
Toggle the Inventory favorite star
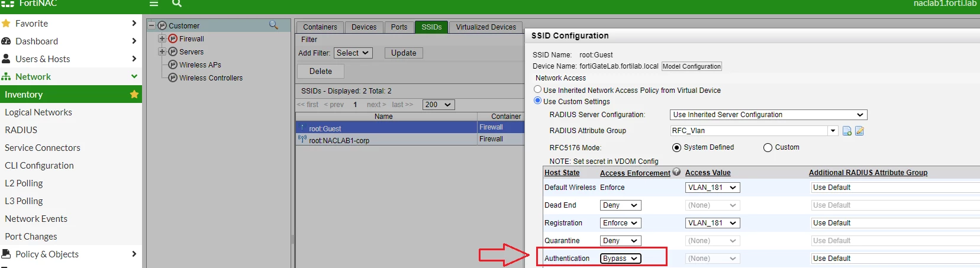[134, 95]
